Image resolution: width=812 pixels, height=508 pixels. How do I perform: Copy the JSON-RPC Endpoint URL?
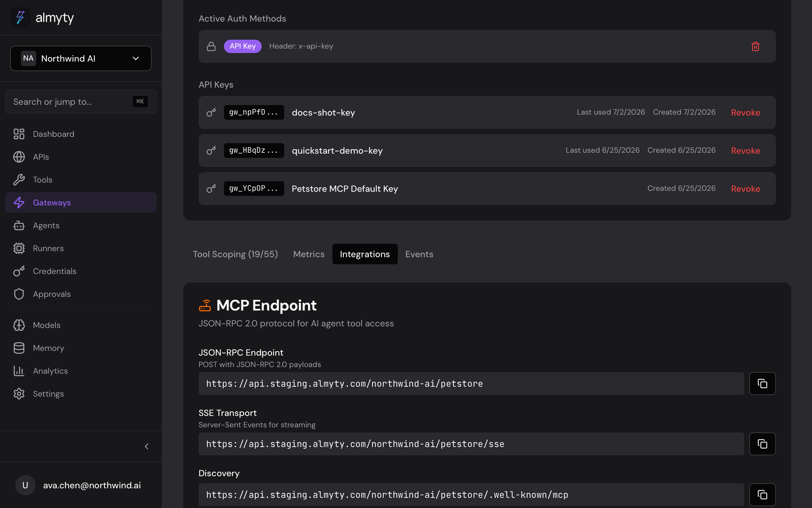coord(762,383)
